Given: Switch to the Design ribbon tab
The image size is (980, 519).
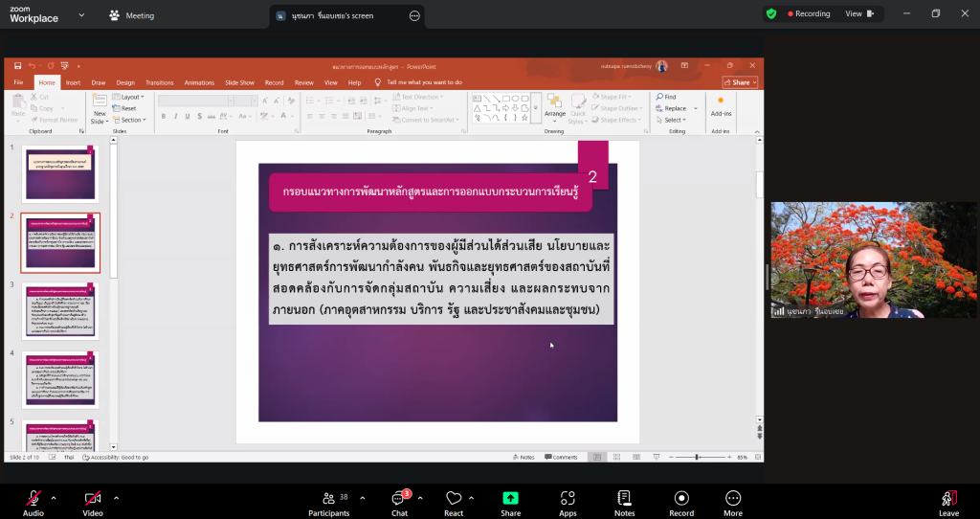Looking at the screenshot, I should 125,82.
